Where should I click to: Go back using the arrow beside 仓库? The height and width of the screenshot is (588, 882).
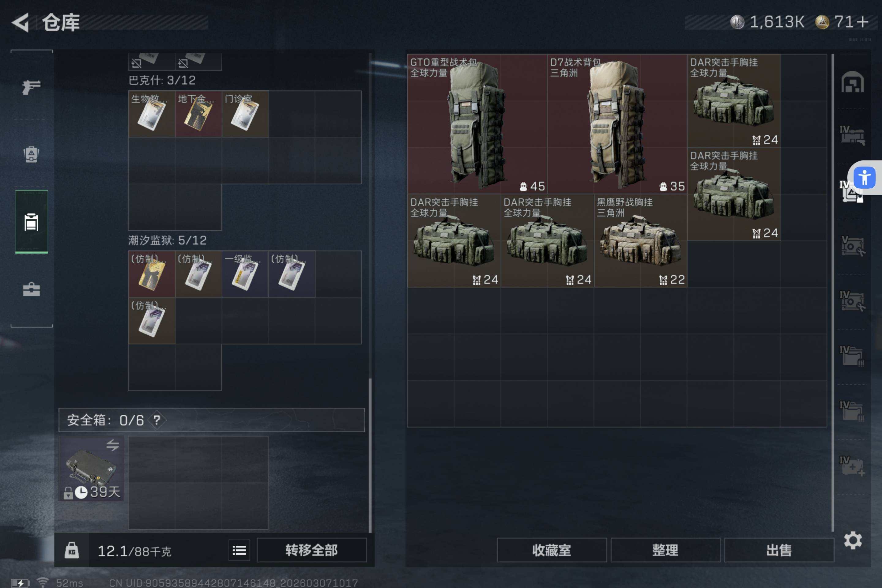tap(21, 22)
